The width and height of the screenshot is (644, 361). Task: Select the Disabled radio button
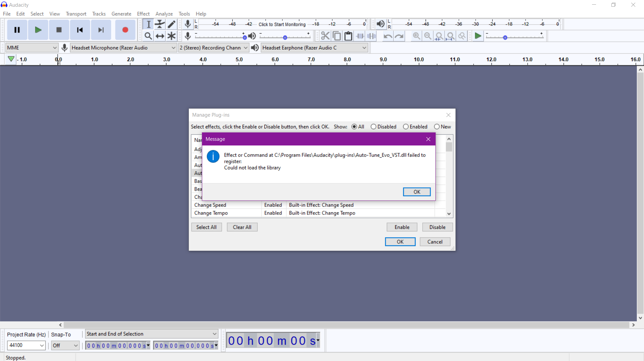tap(373, 127)
